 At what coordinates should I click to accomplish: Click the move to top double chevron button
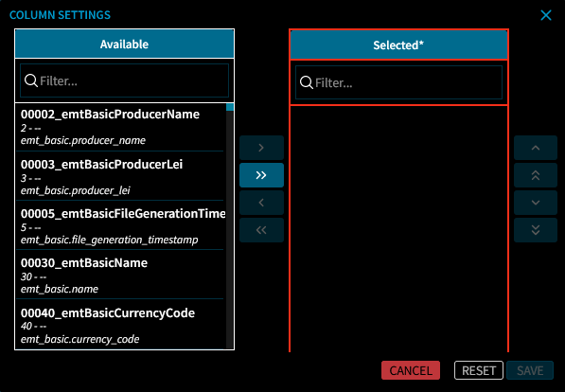click(536, 175)
